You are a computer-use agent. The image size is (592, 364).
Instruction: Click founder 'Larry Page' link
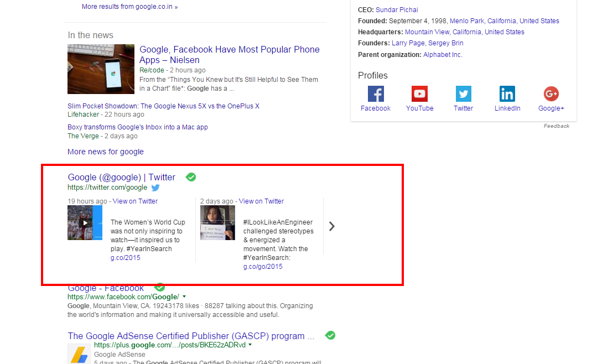408,43
